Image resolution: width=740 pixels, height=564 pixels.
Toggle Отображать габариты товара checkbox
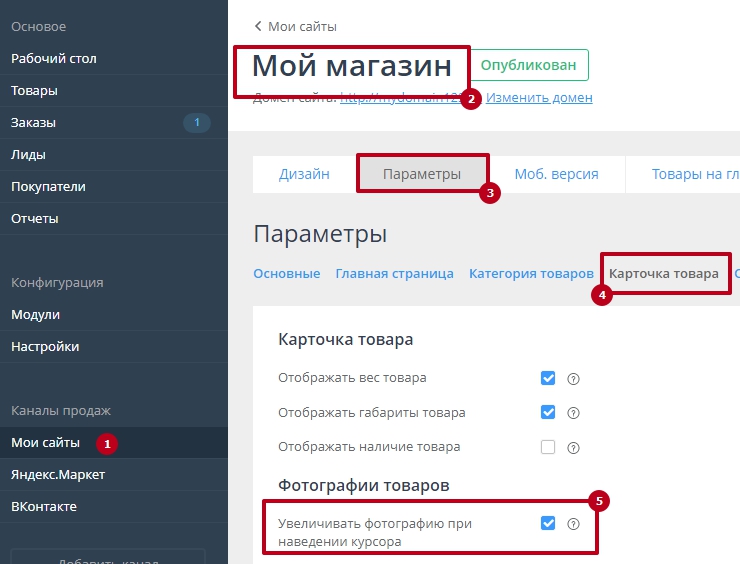point(548,412)
